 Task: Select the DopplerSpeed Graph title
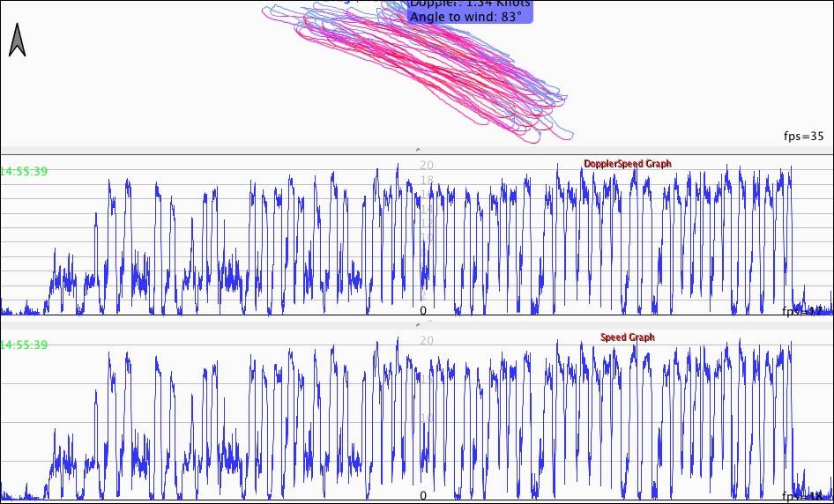pos(627,164)
